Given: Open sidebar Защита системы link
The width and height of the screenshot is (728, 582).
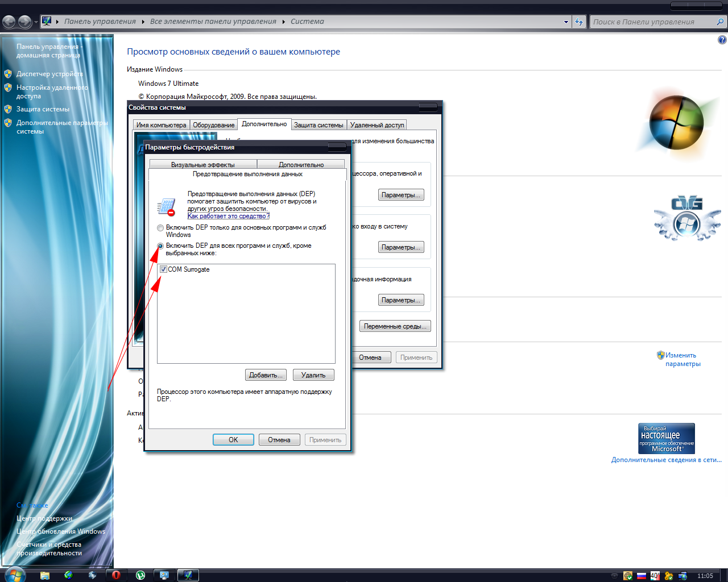Looking at the screenshot, I should pos(43,109).
